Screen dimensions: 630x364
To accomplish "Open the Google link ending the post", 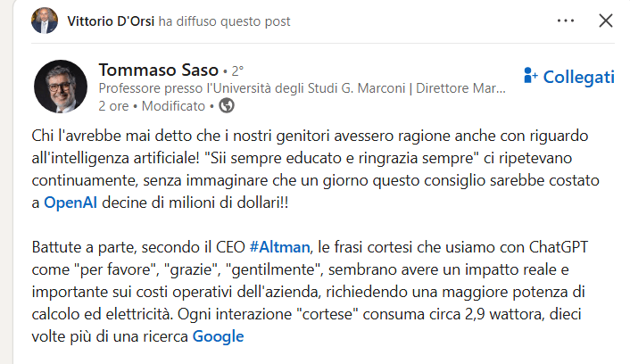I will click(x=218, y=336).
